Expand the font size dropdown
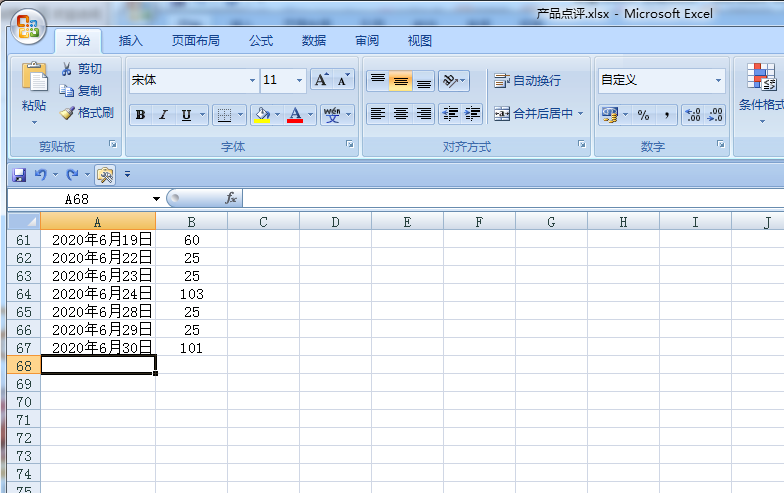The height and width of the screenshot is (493, 784). (299, 80)
